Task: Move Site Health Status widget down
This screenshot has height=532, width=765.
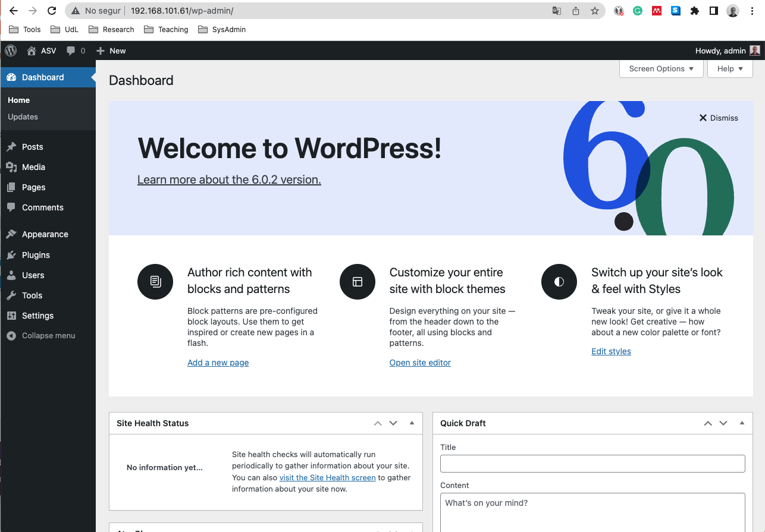Action: click(x=393, y=423)
